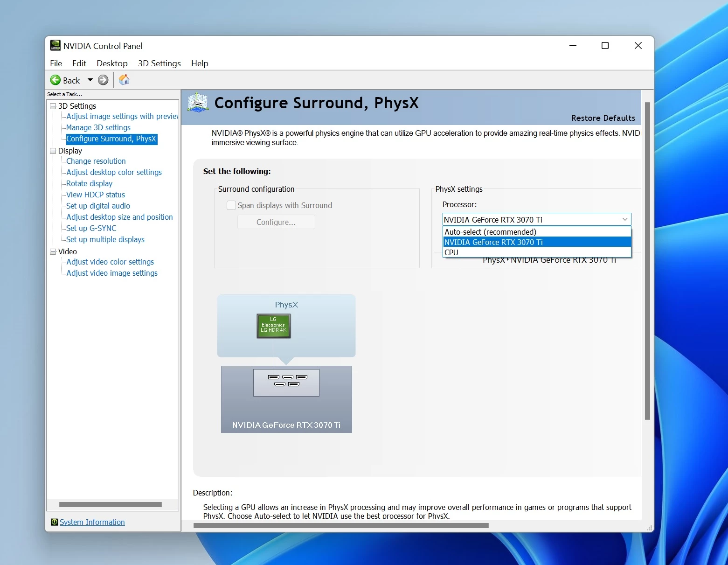The width and height of the screenshot is (728, 565).
Task: Minimize the NVIDIA Control Panel window
Action: point(573,46)
